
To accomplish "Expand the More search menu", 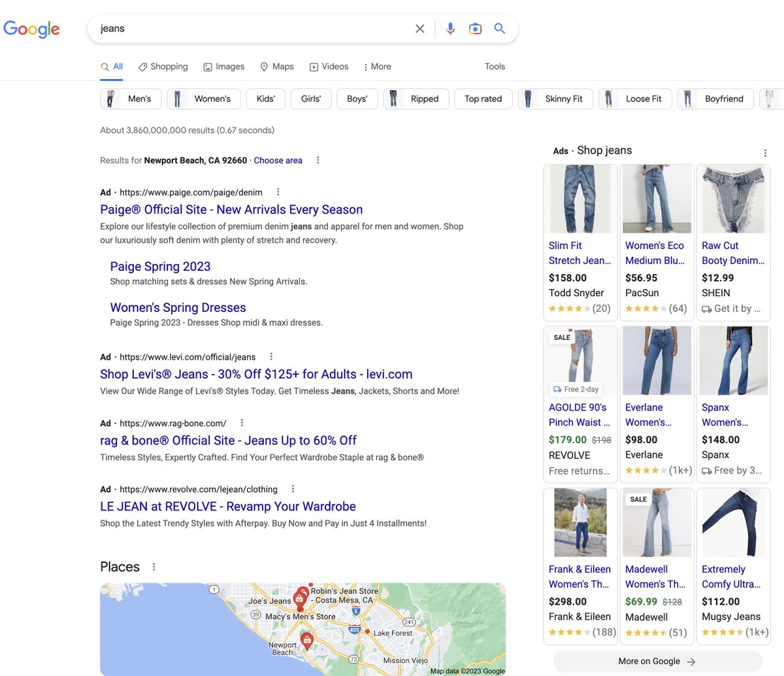I will pos(378,67).
